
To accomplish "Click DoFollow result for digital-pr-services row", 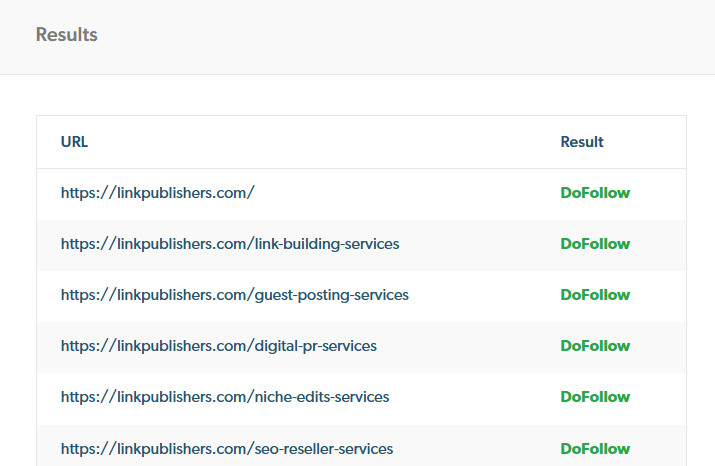I will pyautogui.click(x=595, y=346).
